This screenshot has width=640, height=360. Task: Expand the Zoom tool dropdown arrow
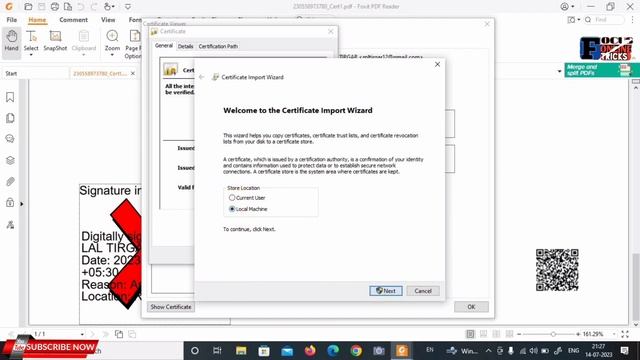[x=112, y=55]
